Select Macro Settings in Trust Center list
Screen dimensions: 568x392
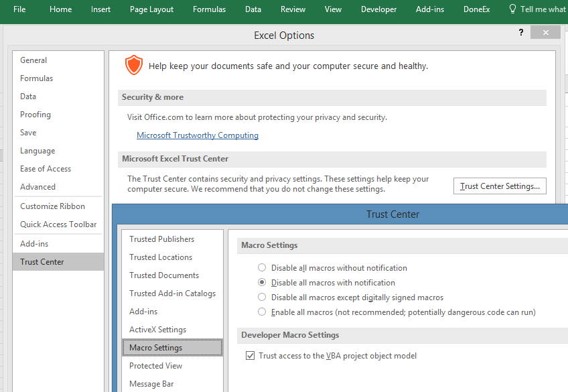click(x=172, y=347)
